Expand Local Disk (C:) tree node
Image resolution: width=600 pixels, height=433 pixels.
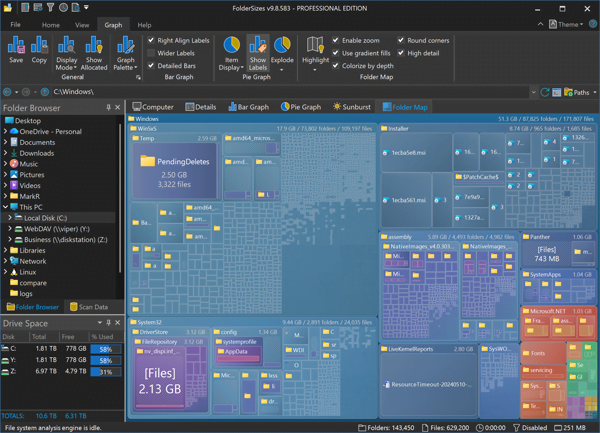click(10, 218)
